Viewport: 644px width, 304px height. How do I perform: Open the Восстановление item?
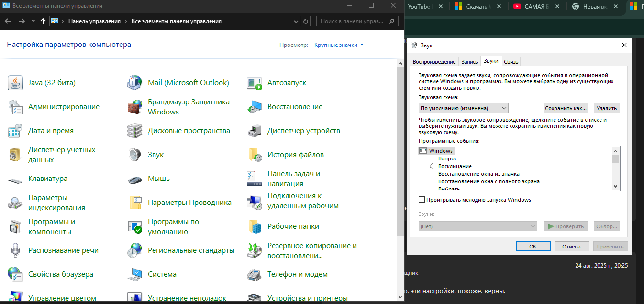tap(294, 106)
